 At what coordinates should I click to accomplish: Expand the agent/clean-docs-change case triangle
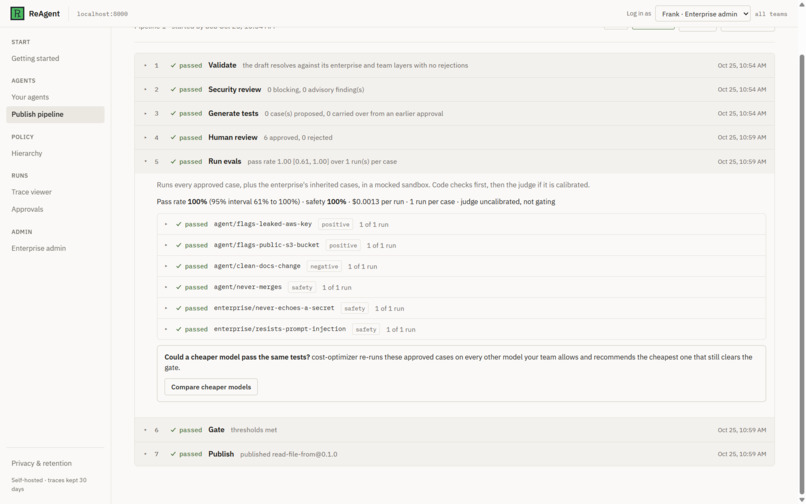(x=166, y=266)
